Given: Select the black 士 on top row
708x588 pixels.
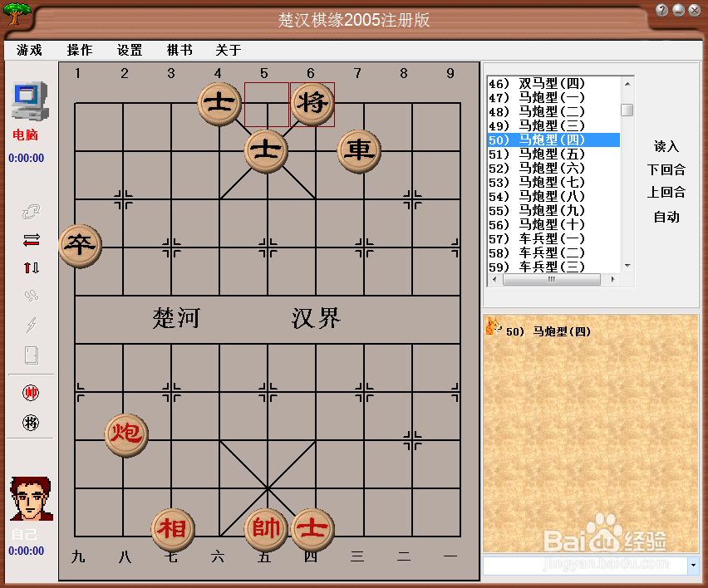Looking at the screenshot, I should pyautogui.click(x=219, y=103).
